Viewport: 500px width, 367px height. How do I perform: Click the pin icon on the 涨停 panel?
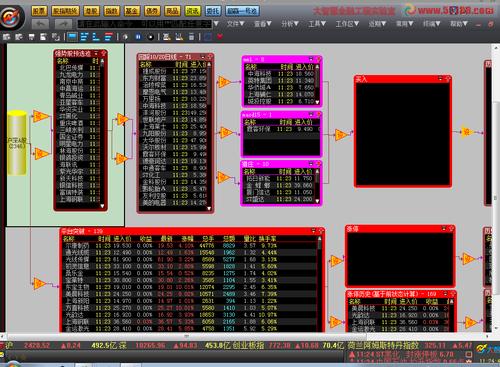pyautogui.click(x=451, y=229)
